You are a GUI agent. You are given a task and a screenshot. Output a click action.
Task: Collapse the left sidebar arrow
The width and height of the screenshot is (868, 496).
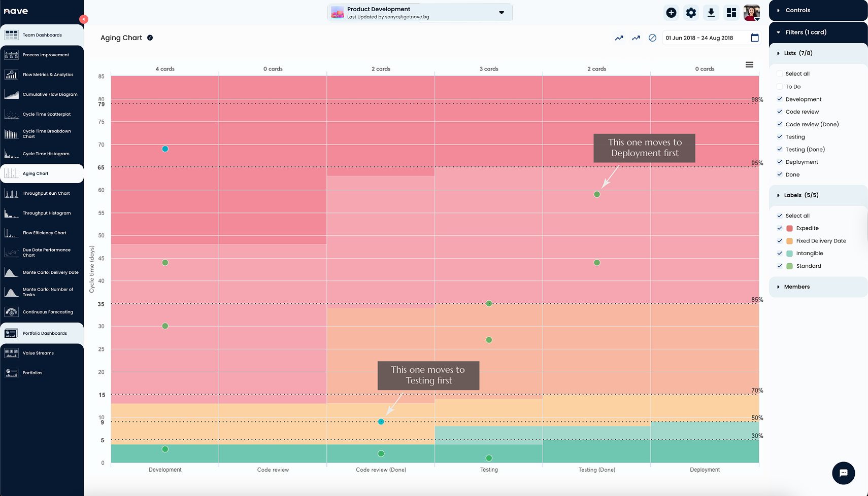click(x=84, y=19)
